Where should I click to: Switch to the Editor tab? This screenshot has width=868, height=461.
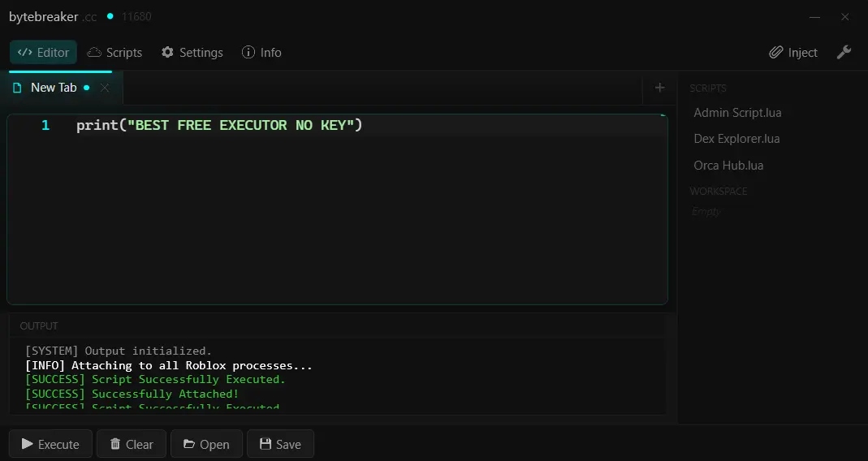tap(43, 53)
